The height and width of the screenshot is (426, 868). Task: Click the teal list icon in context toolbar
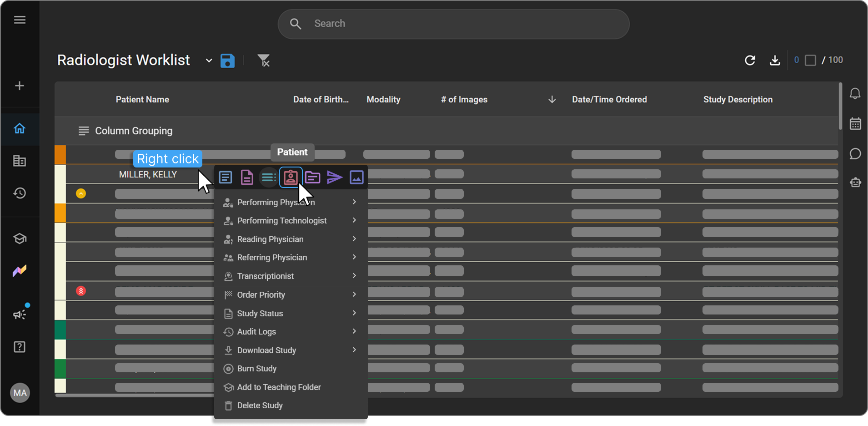[268, 177]
